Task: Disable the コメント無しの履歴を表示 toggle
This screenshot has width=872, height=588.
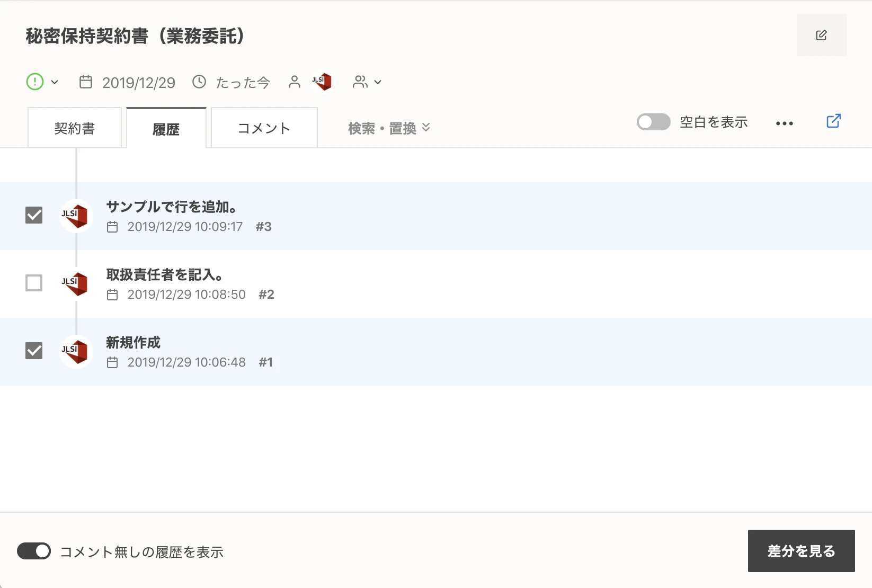Action: 34,551
